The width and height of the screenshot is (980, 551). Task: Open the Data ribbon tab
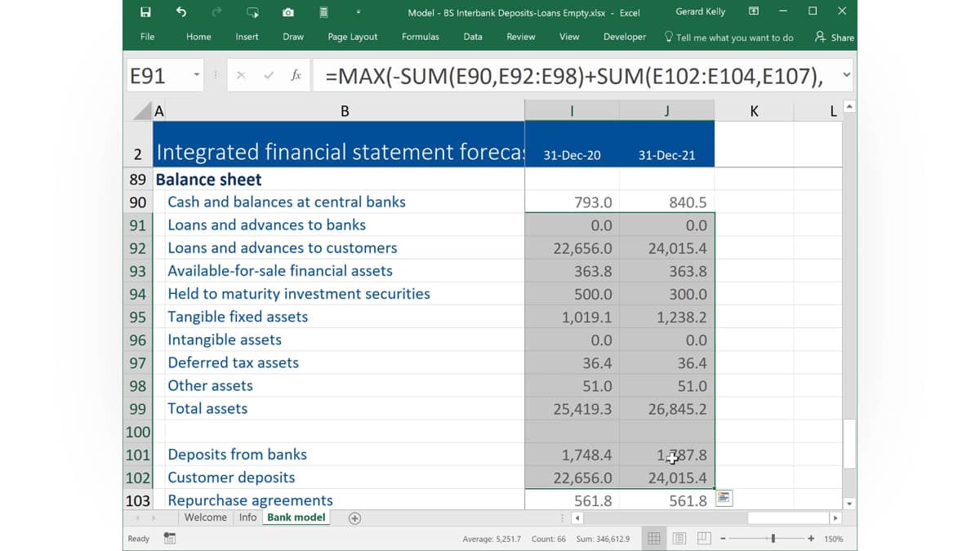coord(473,37)
